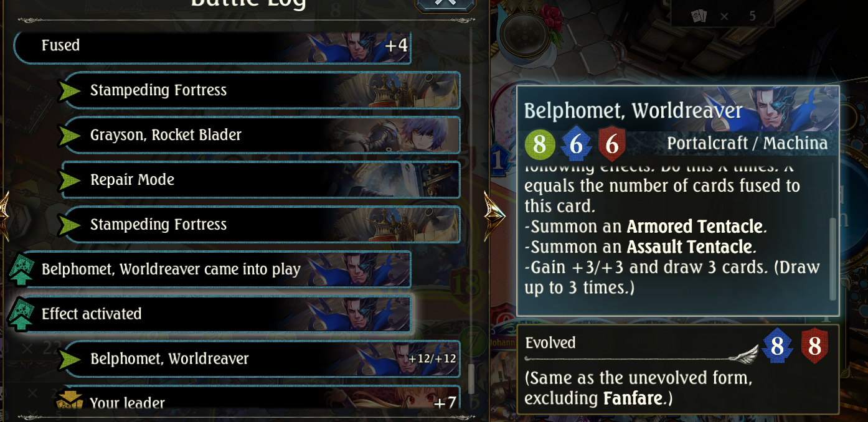Click the evolved attack 8 icon

coord(777,346)
